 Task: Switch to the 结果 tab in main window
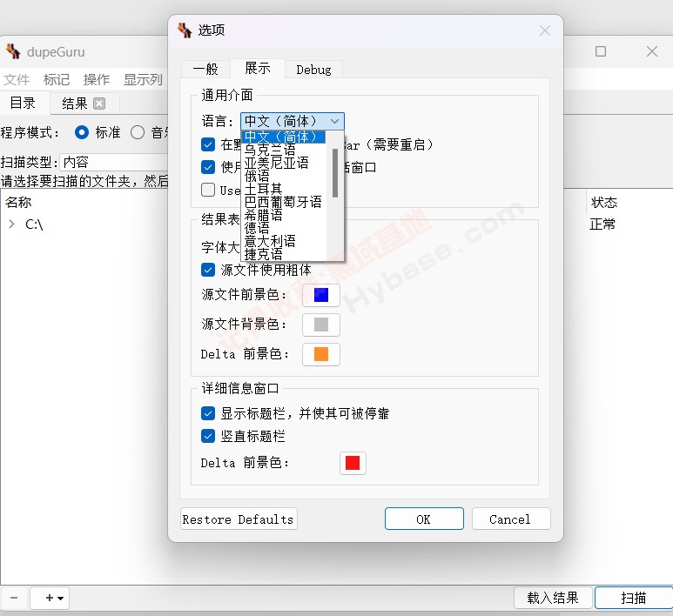(x=84, y=104)
